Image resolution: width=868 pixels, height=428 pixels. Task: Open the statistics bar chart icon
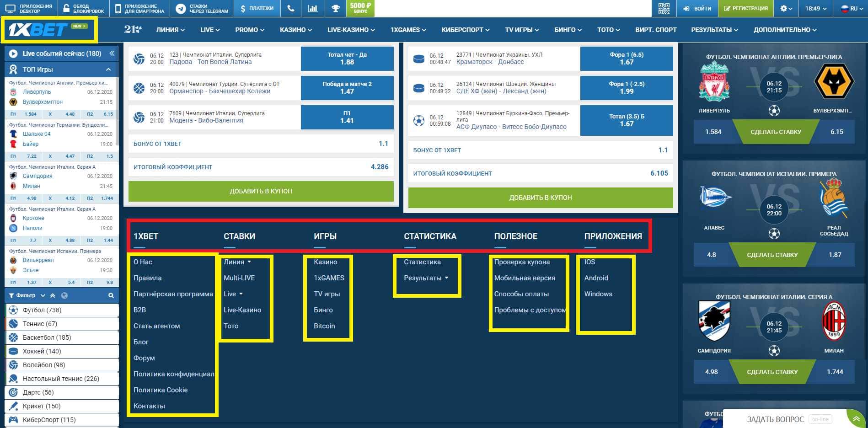313,8
